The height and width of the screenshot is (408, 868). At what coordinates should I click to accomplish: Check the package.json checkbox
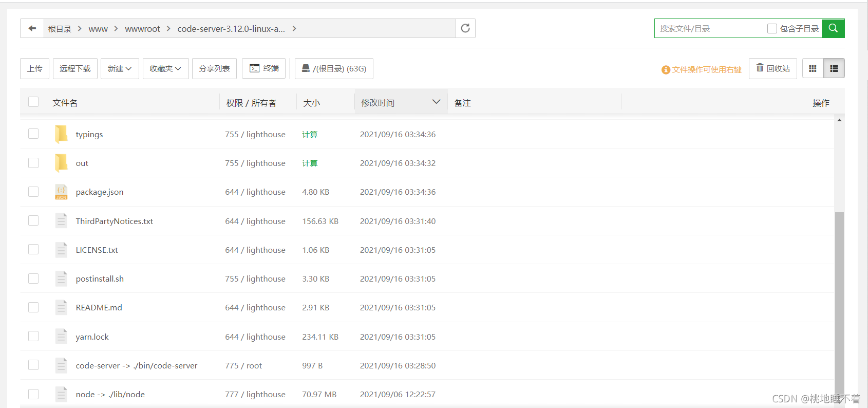[x=33, y=192]
